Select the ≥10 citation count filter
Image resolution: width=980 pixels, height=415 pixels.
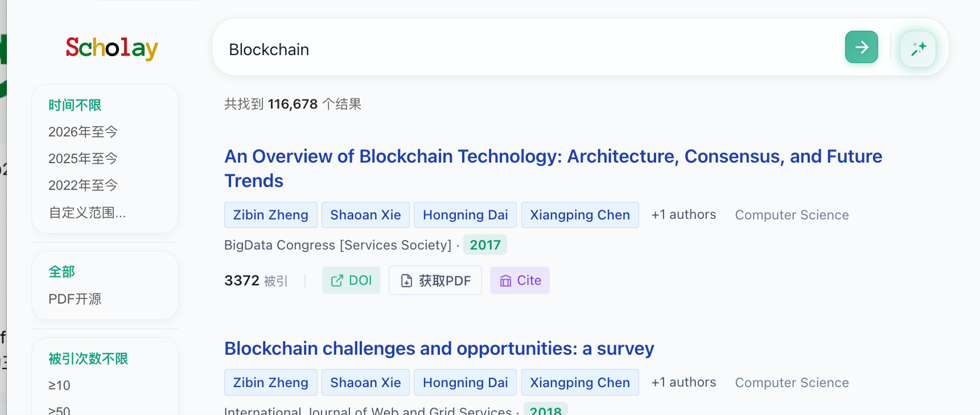pos(59,385)
